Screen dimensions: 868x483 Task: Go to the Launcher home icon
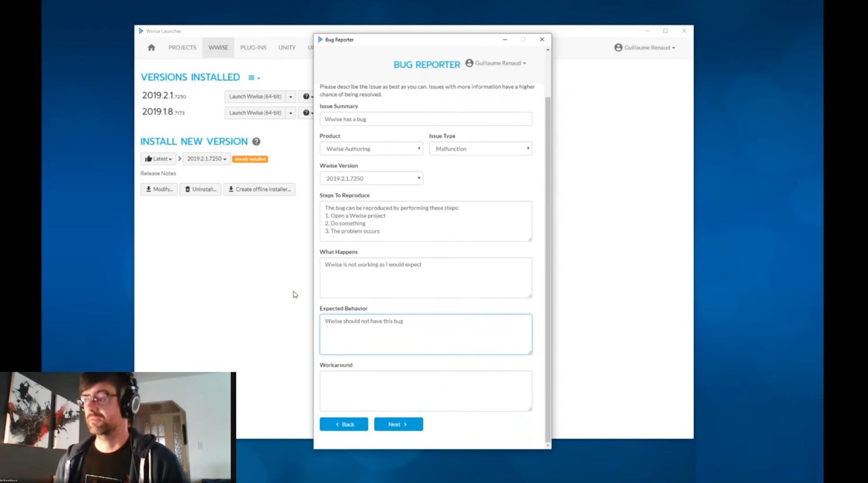[x=151, y=48]
